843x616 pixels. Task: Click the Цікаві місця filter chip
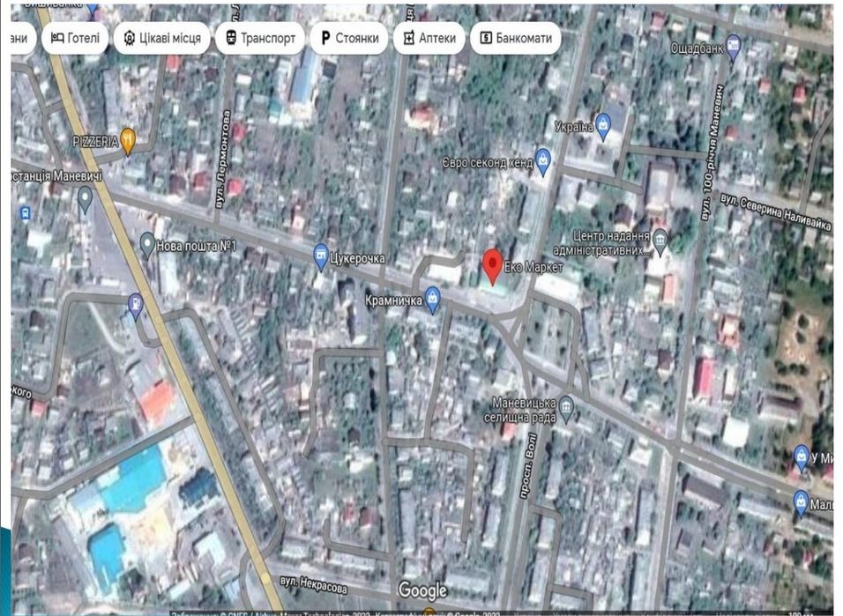[x=162, y=38]
